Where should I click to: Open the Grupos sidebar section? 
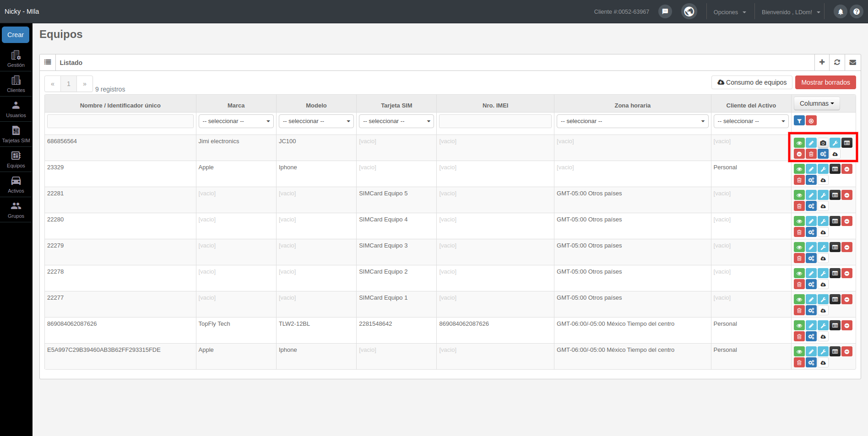16,210
